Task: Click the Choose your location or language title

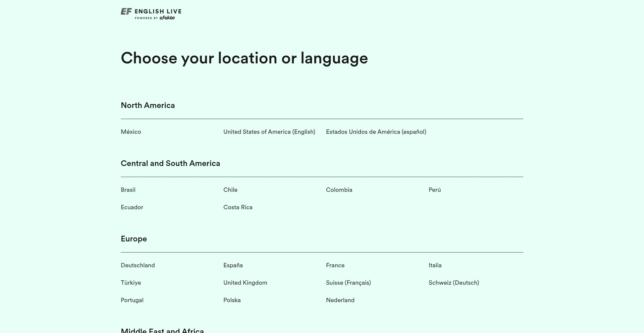Action: [x=245, y=58]
